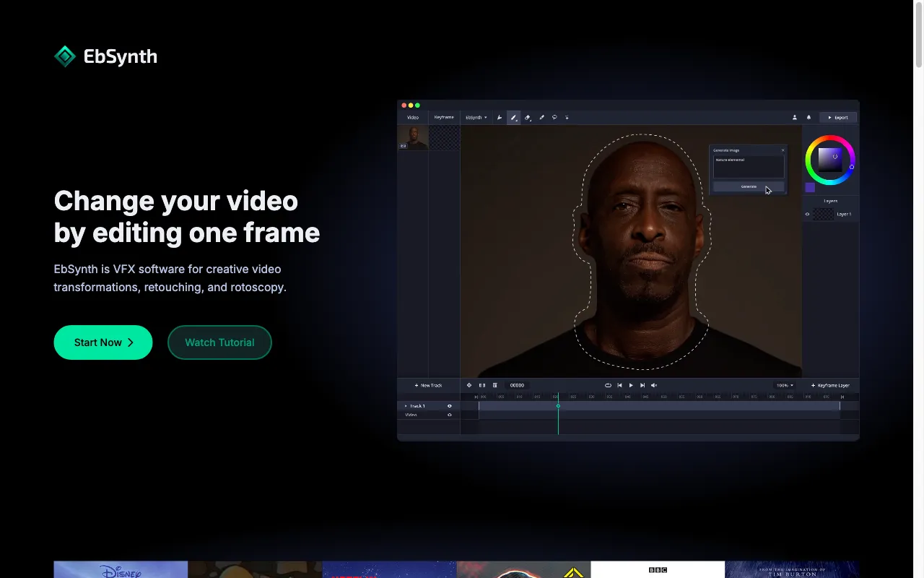924x578 pixels.
Task: Click the delete trash icon in timeline
Action: 494,385
